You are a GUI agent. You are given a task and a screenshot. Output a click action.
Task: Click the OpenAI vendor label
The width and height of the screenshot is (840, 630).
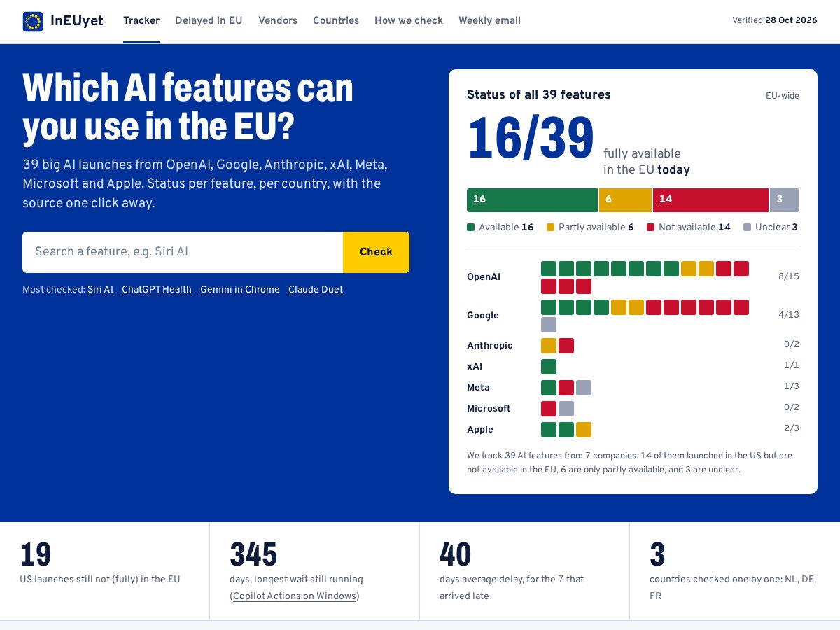(484, 277)
